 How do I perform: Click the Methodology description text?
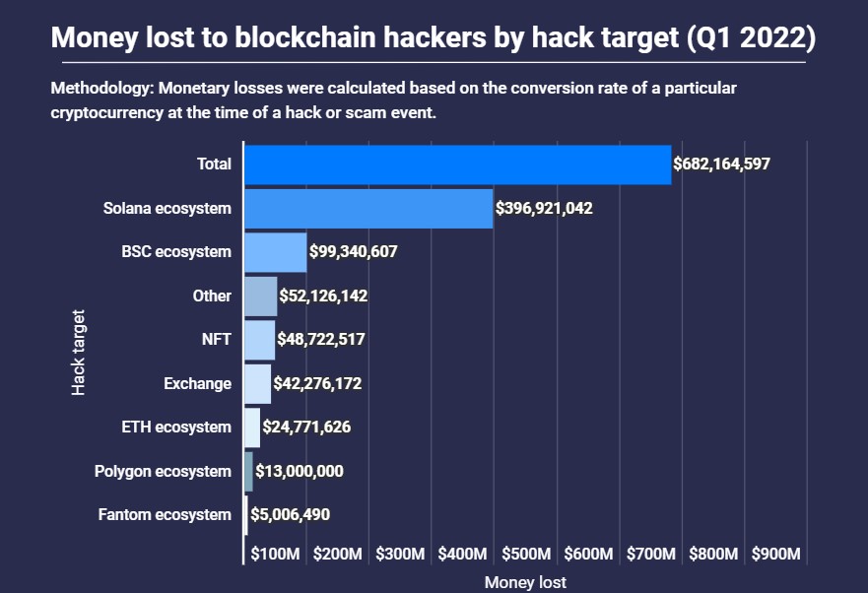point(393,100)
